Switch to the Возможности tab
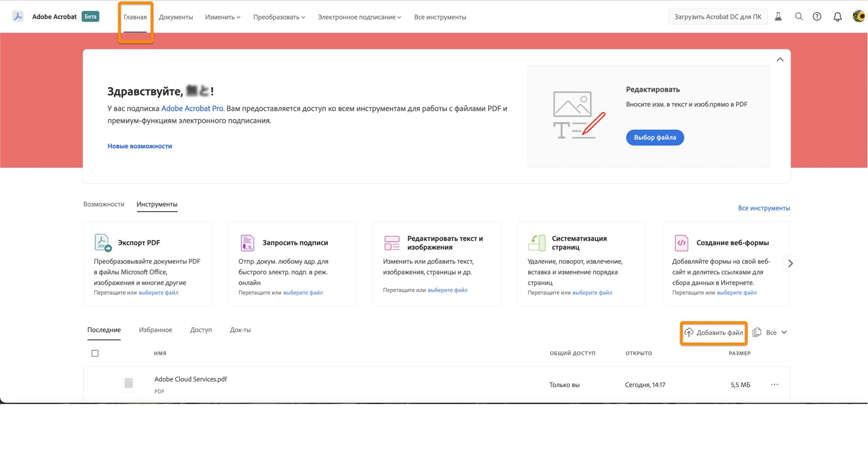Viewport: 868px width, 457px height. point(104,204)
